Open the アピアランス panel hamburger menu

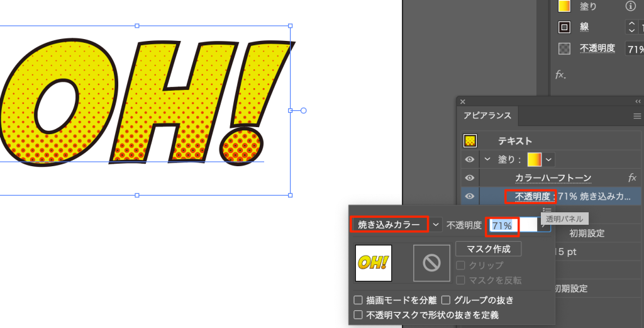click(637, 116)
